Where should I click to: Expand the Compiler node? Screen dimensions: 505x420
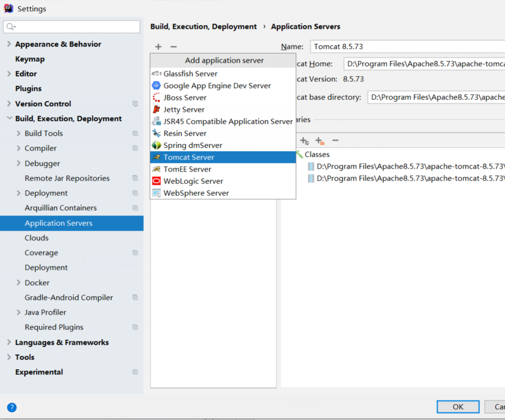pos(19,148)
